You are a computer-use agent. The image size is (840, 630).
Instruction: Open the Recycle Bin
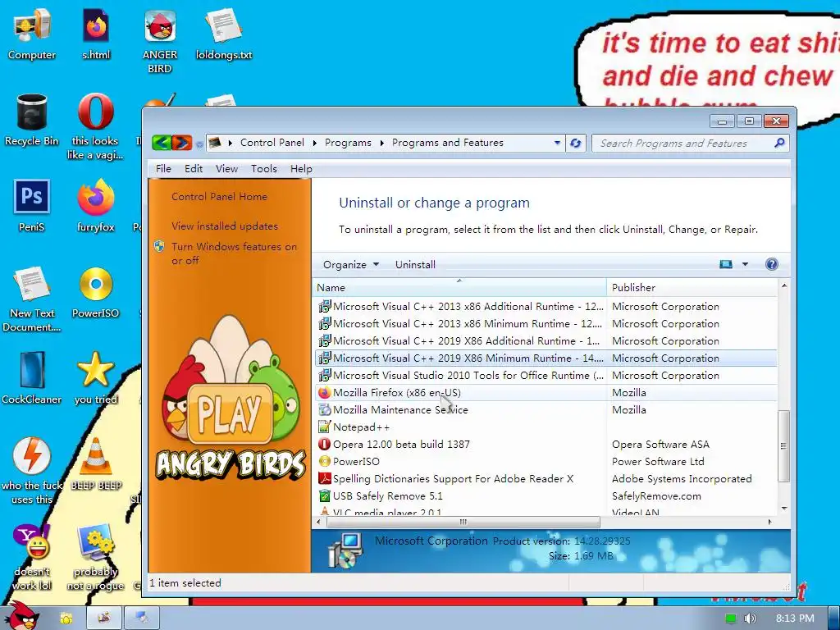coord(32,120)
